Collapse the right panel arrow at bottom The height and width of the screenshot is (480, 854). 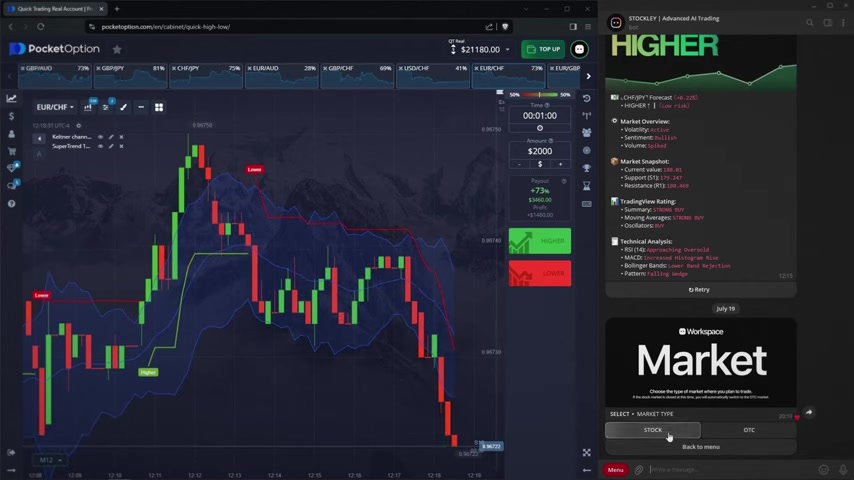(587, 470)
